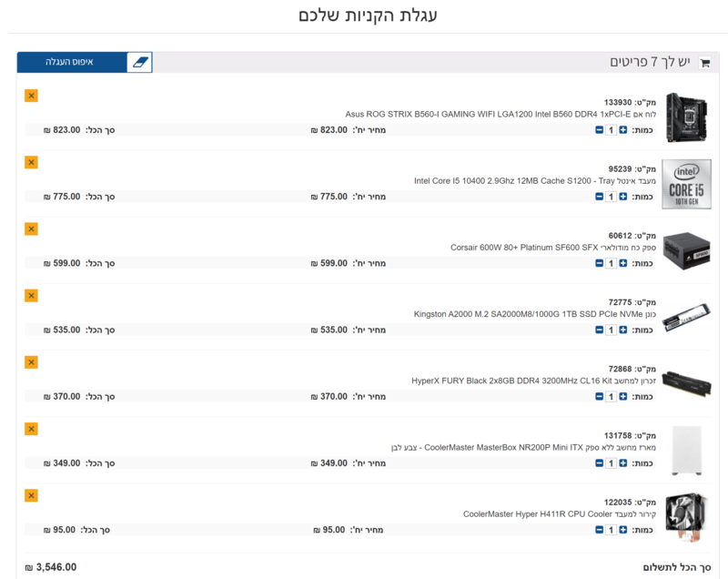Open CoolerMaster Hyper H411R CPU Cooler link
Viewport: 728px width, 579px height.
[560, 514]
